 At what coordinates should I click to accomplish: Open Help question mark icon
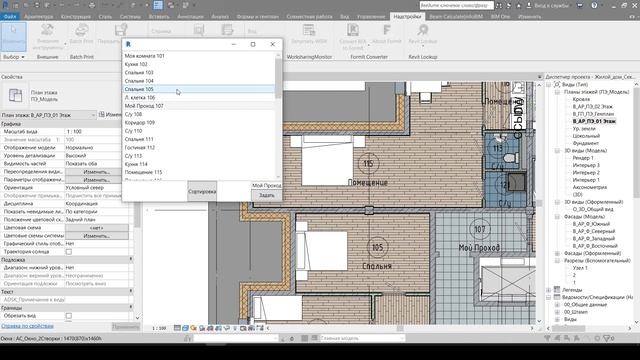tap(594, 5)
